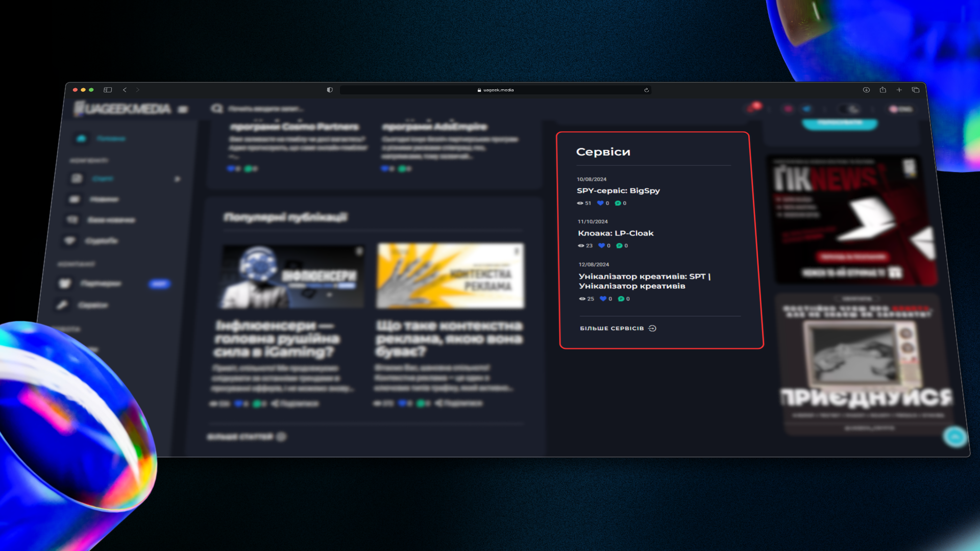Click the UAGEEK.MEDIA site logo
The width and height of the screenshot is (980, 551).
[x=122, y=109]
